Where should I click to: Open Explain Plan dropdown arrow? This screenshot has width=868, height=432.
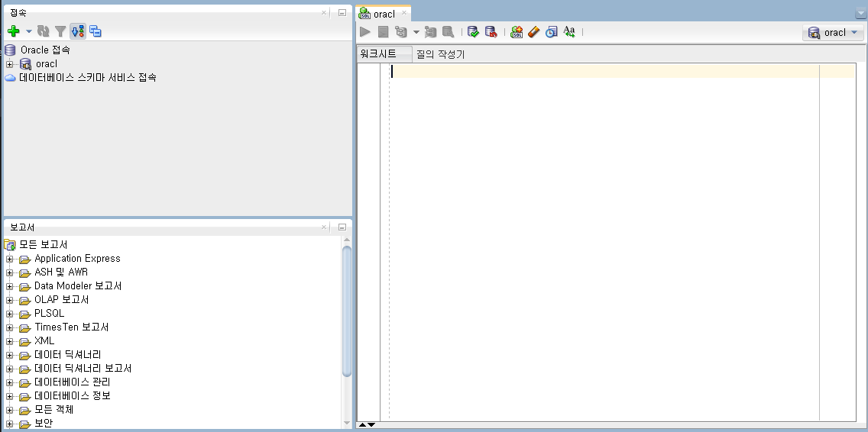click(416, 32)
